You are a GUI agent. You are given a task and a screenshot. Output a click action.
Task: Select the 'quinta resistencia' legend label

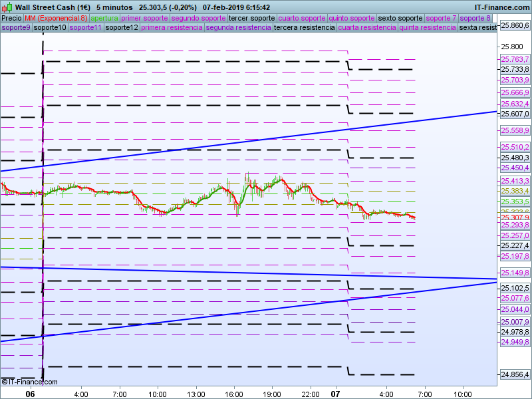coord(427,28)
